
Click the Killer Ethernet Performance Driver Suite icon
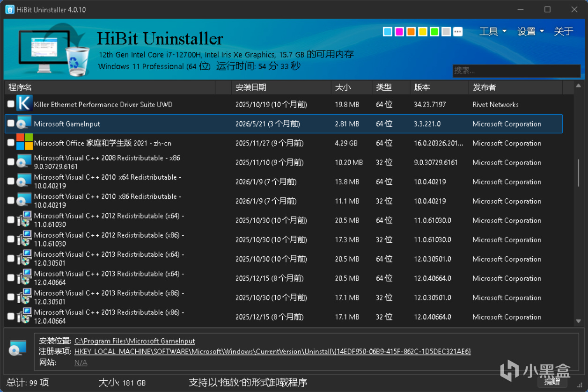24,103
